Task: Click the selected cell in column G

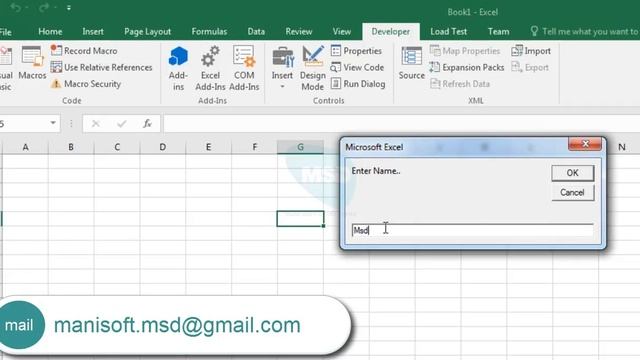Action: point(300,219)
